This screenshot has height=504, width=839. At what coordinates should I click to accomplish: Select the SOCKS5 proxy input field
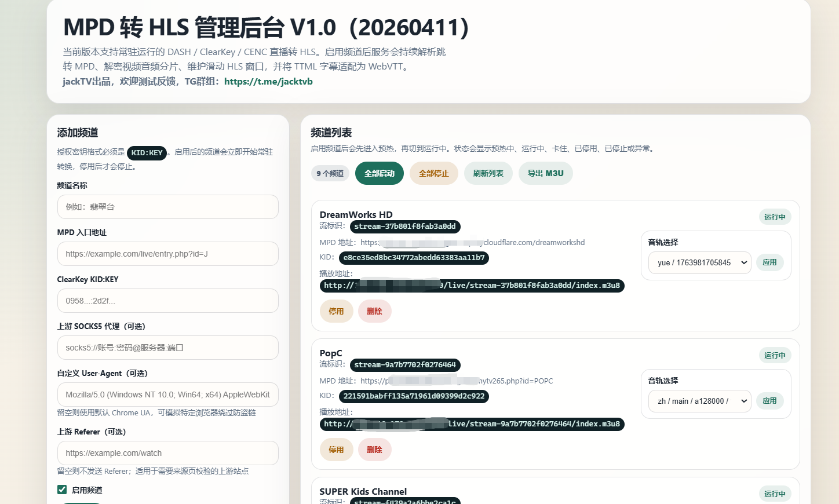coord(167,348)
